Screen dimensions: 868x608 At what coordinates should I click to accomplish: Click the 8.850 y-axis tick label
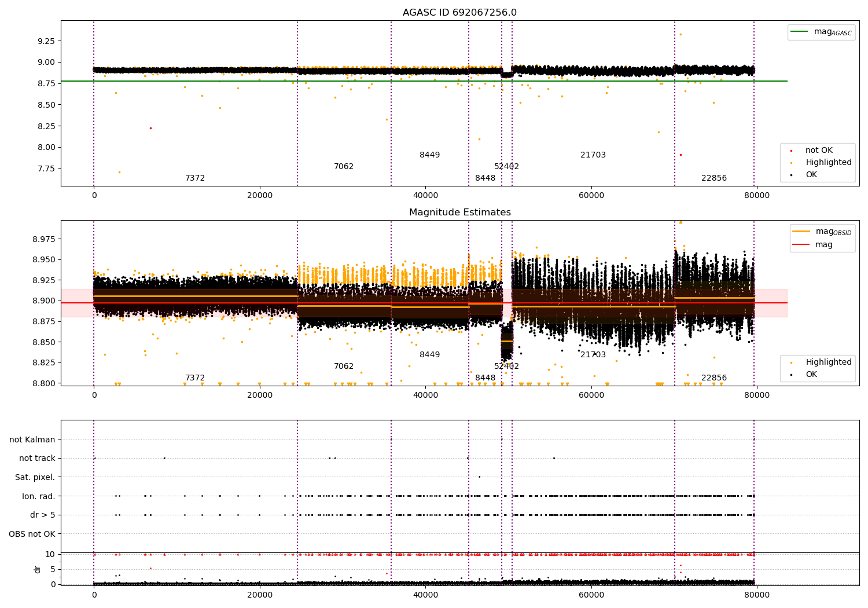pos(44,342)
